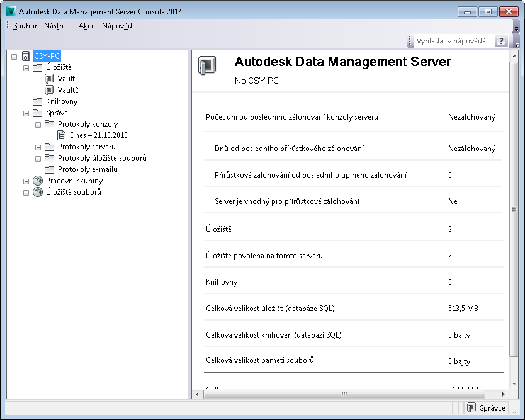Click the log document icon for Dnes
The height and width of the screenshot is (420, 525).
point(61,135)
